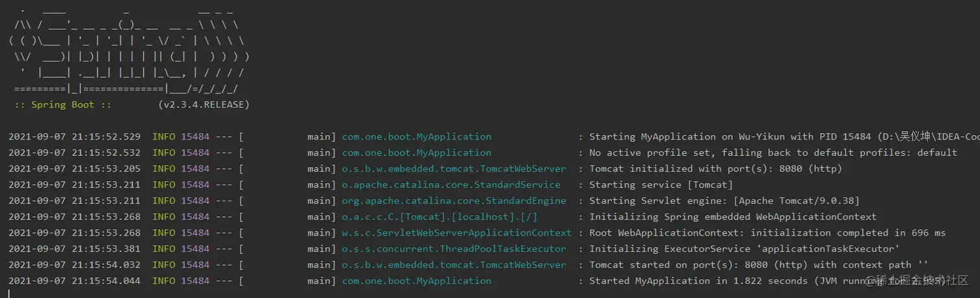
Task: Click the com.one.boot.MyApplication logger on the 21:15:52.529 line
Action: (x=417, y=137)
